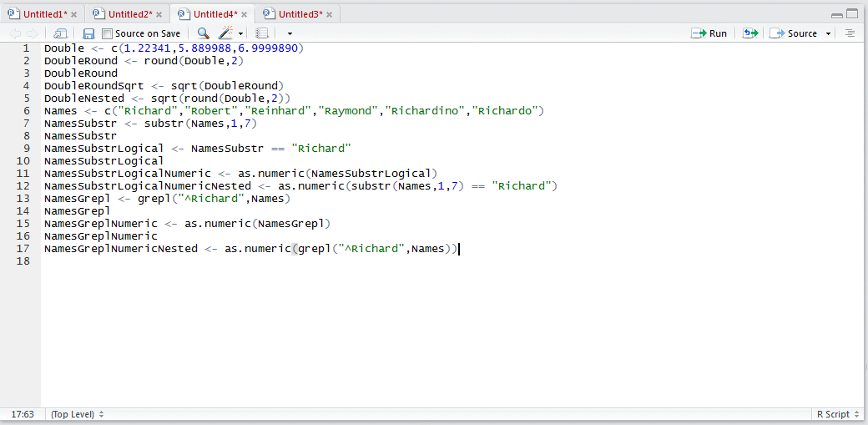Click "NamesSubstr" on line 8
Screen dimensions: 868x425
81,136
